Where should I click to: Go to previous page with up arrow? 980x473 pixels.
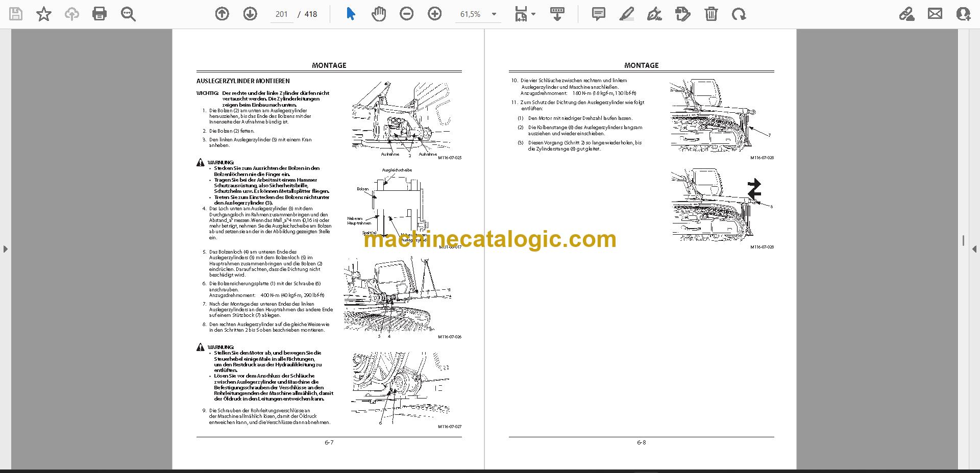(x=222, y=14)
